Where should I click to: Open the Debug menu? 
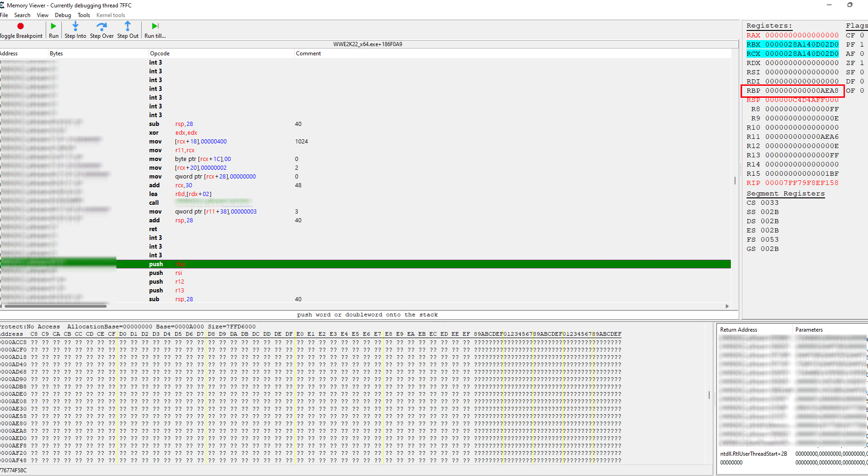pyautogui.click(x=63, y=15)
